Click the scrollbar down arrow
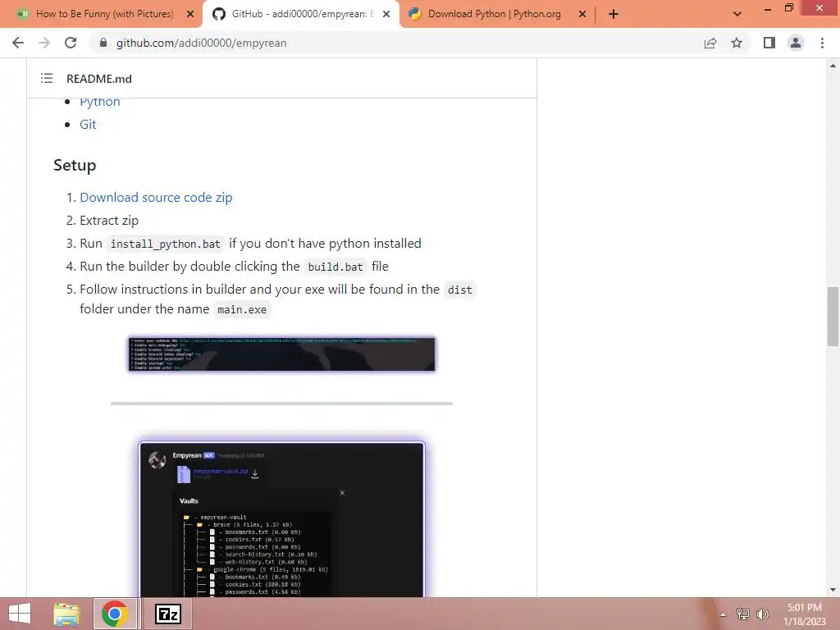840x630 pixels. click(x=833, y=590)
